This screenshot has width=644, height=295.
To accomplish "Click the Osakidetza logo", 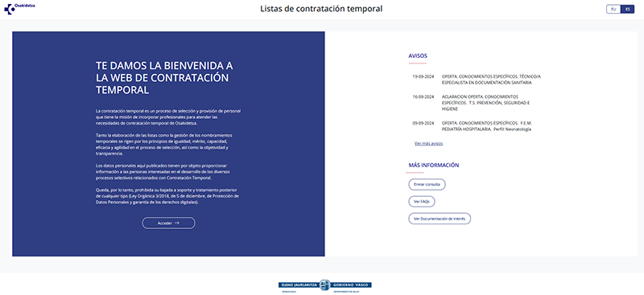I will pyautogui.click(x=19, y=9).
